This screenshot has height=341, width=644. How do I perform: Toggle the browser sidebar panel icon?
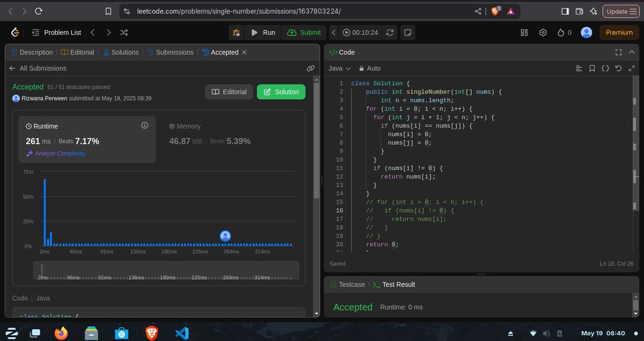point(565,11)
